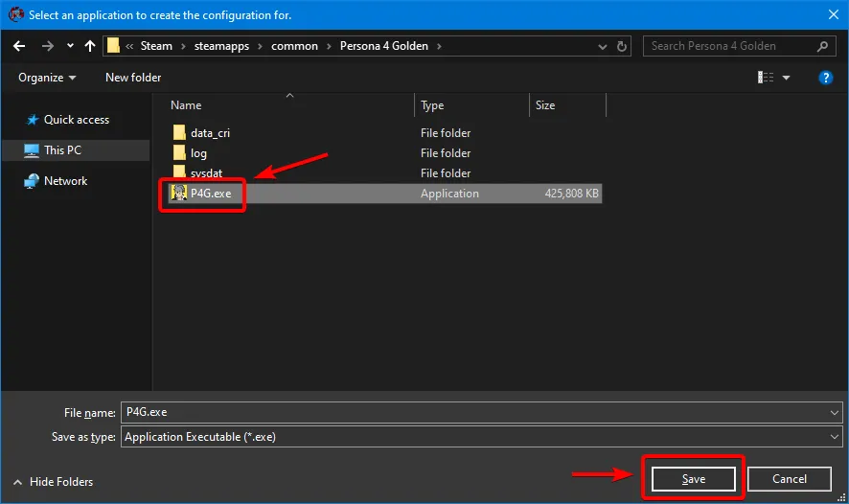The height and width of the screenshot is (504, 849).
Task: Click the folder icon in address bar
Action: (x=113, y=45)
